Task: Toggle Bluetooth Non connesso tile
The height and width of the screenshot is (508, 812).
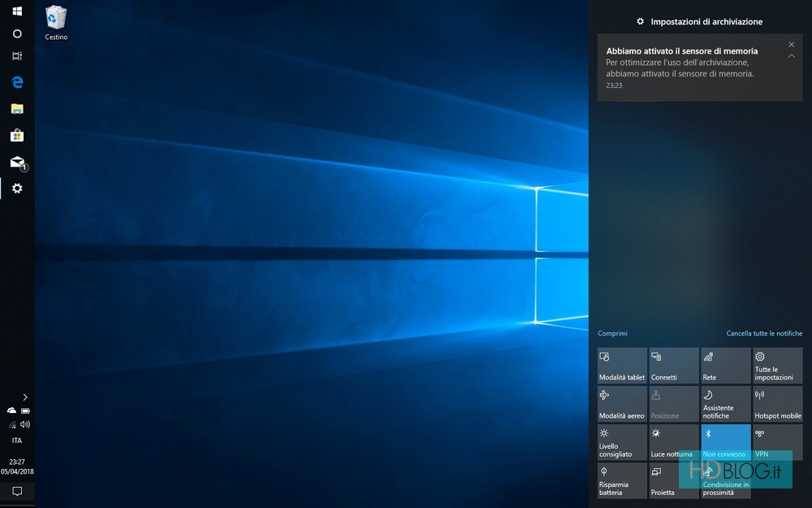Action: coord(725,443)
